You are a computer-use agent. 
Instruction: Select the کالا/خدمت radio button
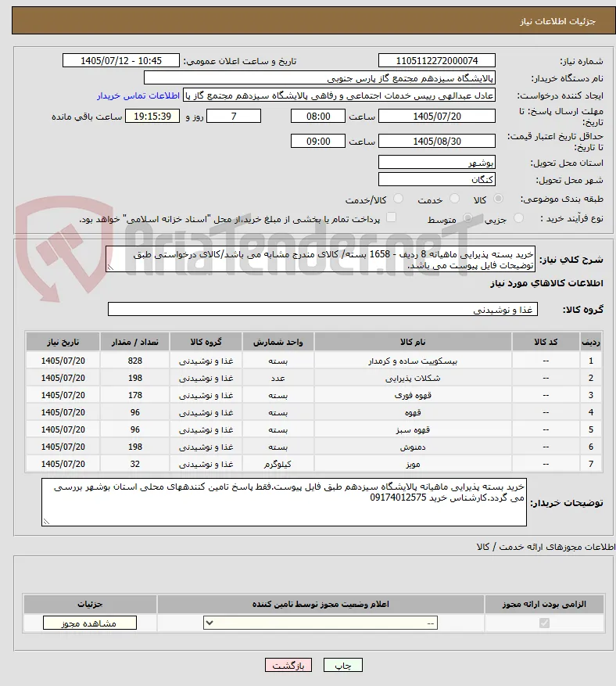tap(398, 199)
